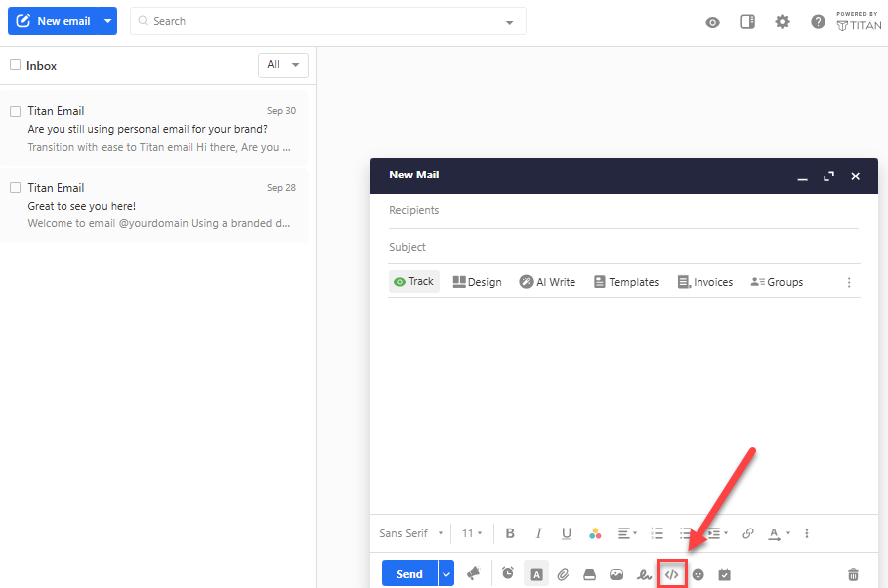Open the font size 11 dropdown

pyautogui.click(x=471, y=533)
